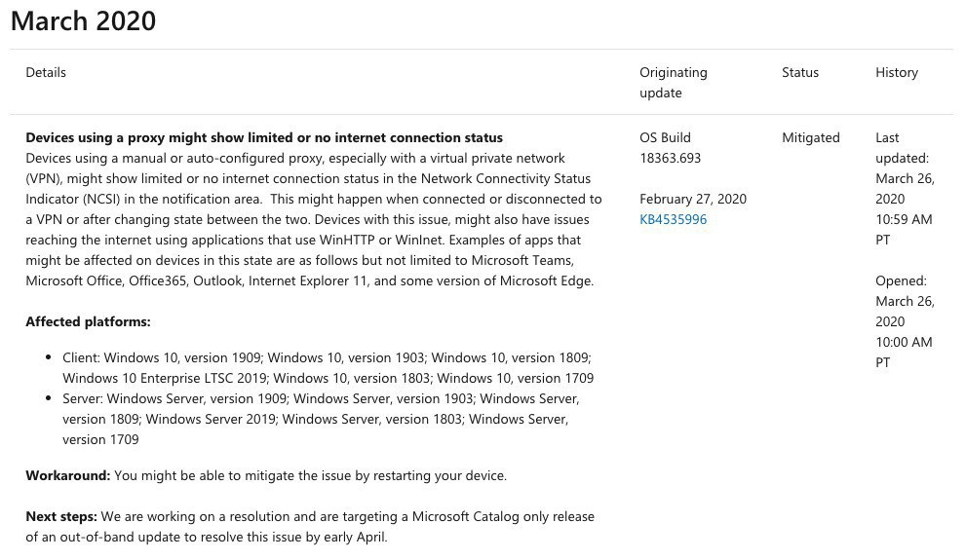Click the proxy issue bold title
The image size is (966, 560).
tap(263, 137)
